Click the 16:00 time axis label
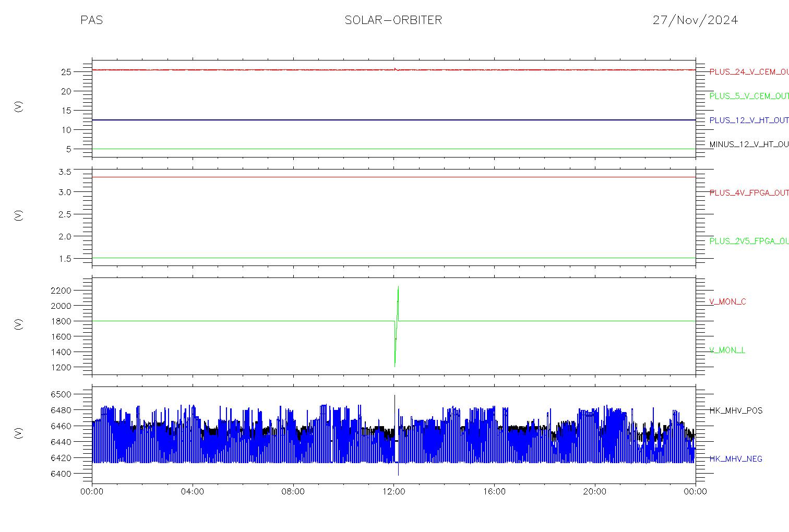The width and height of the screenshot is (789, 532). click(x=494, y=492)
